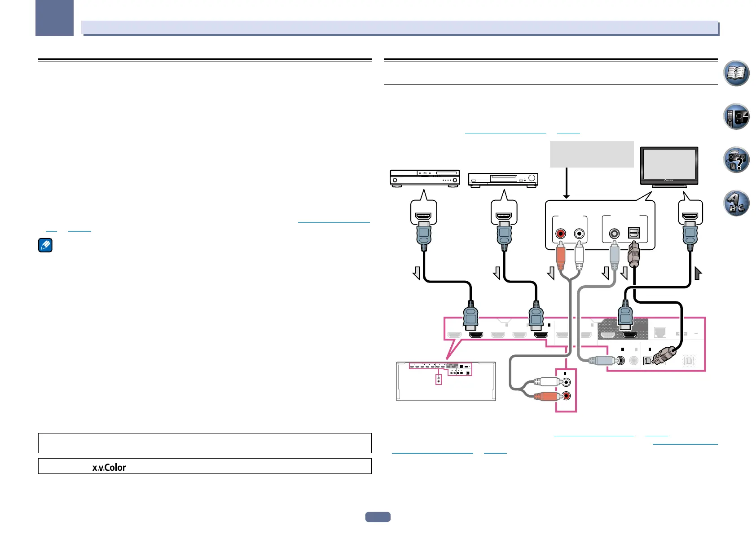Click the LAN network port on receiver panel
This screenshot has width=756, height=535.
pos(660,334)
